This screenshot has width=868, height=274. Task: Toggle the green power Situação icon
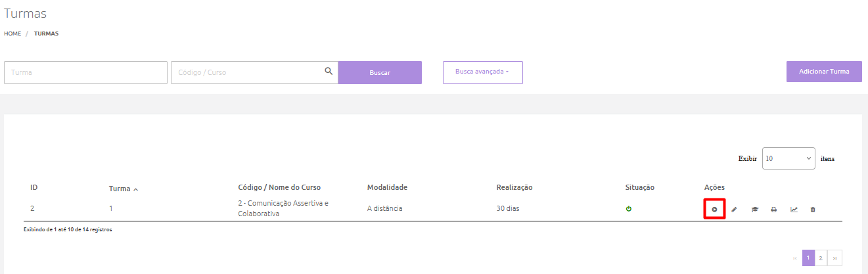point(629,209)
